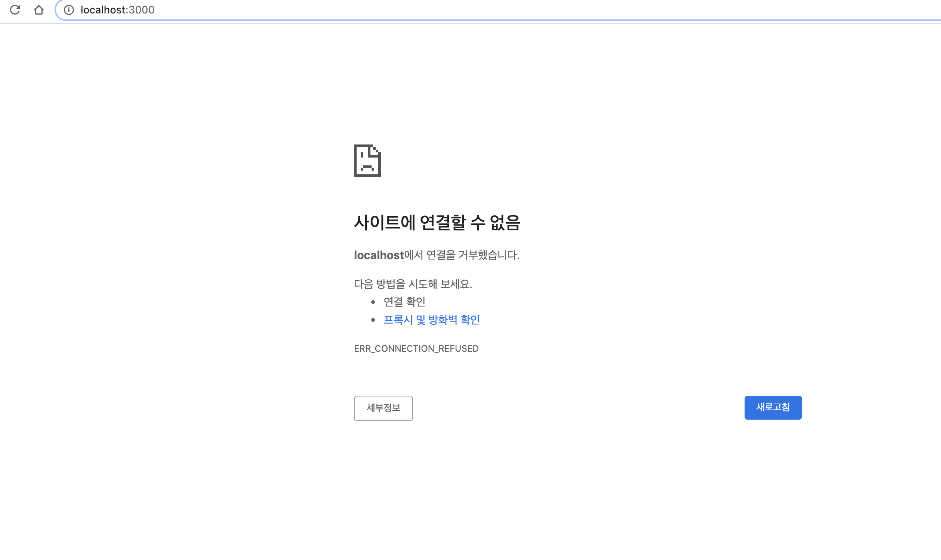Screen dimensions: 941x560
Task: Click the 세부정보 button
Action: tap(383, 408)
